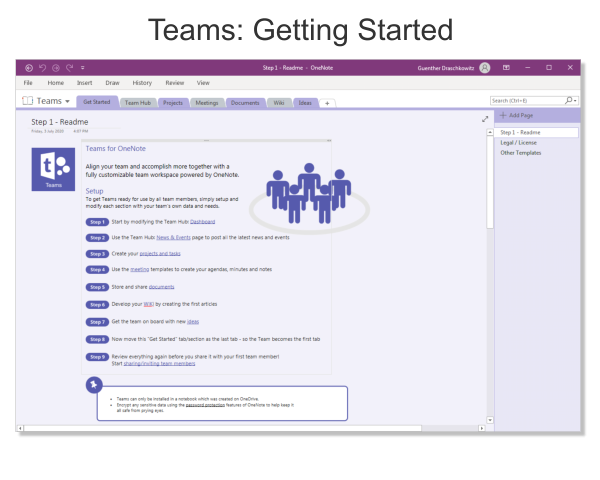The height and width of the screenshot is (480, 600).
Task: Click the Step 6 badge
Action: pyautogui.click(x=97, y=305)
